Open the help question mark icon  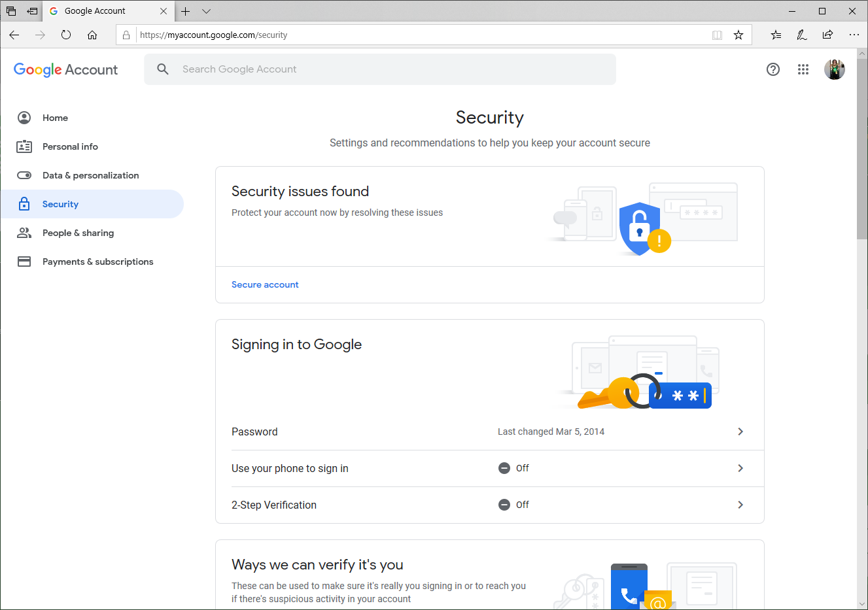tap(773, 69)
